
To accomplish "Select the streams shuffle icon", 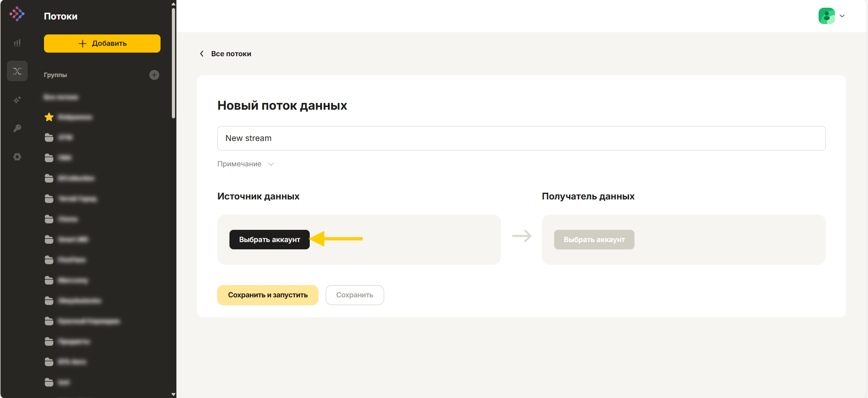I will tap(17, 71).
